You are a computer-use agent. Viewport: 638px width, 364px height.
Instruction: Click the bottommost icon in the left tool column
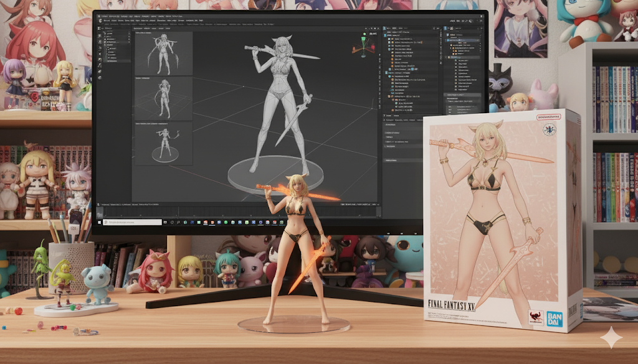[100, 78]
